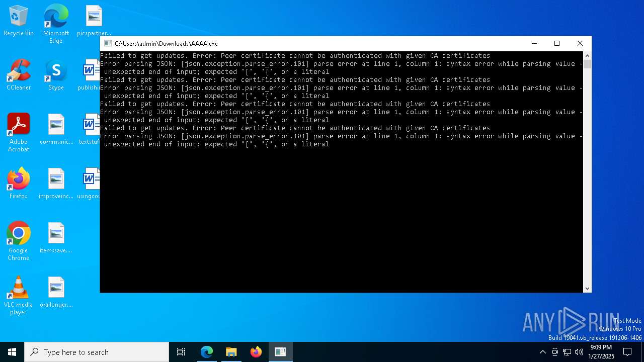Click the network icon in system tray
The image size is (644, 362).
[567, 352]
